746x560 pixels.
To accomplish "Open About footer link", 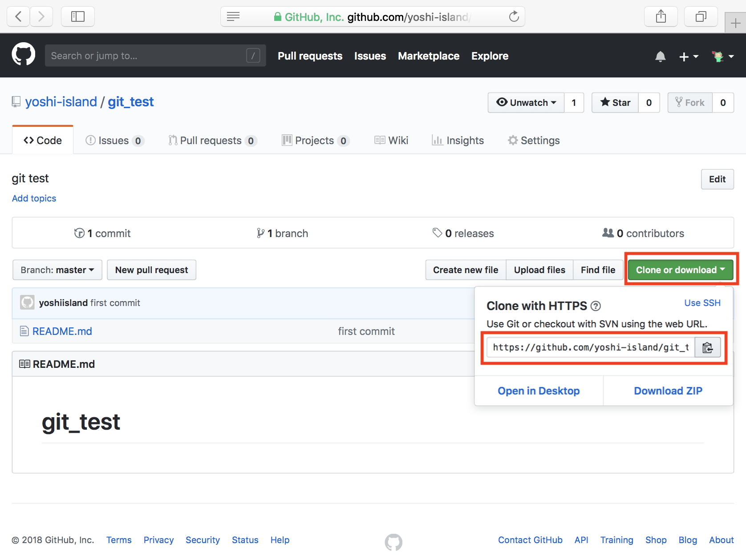I will (x=721, y=540).
